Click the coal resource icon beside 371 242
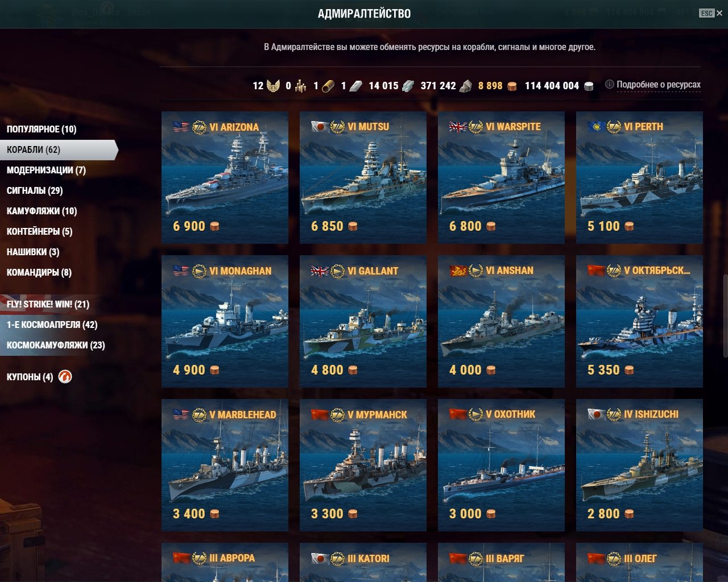Screen dimensions: 728x582 [x=466, y=86]
